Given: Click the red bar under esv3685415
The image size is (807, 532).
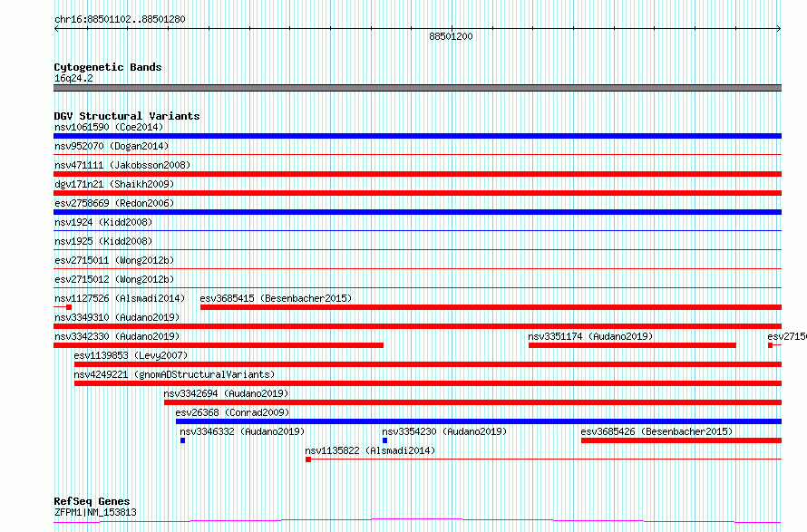Looking at the screenshot, I should click(491, 307).
